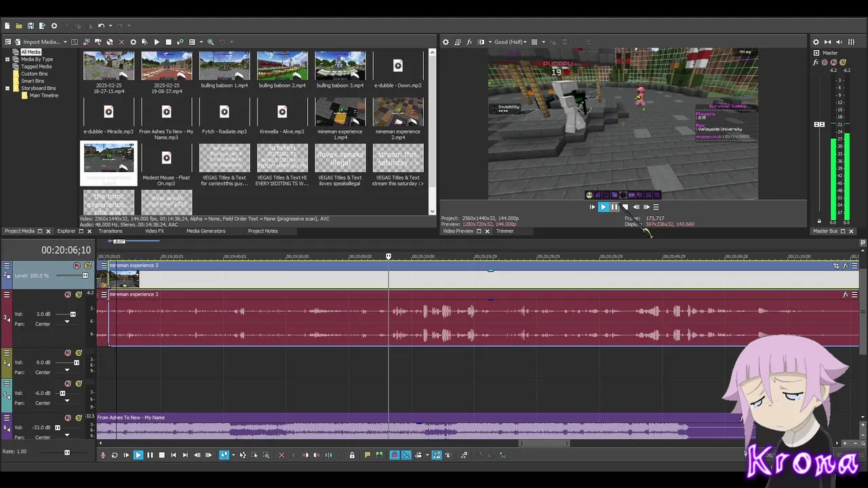The width and height of the screenshot is (868, 488).
Task: Open Import Media dropdown arrow
Action: click(65, 42)
